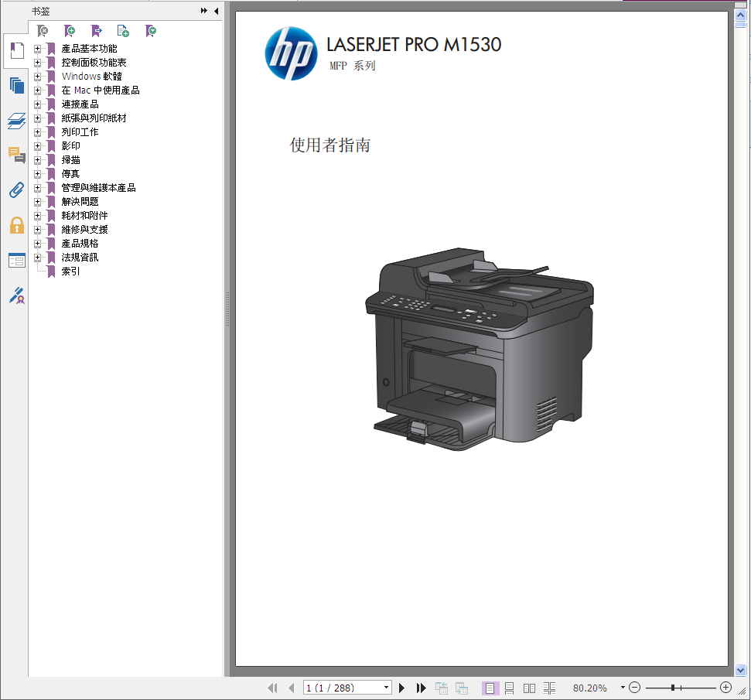Expand the 連接產品 bookmark
This screenshot has height=700, width=751.
[x=37, y=104]
